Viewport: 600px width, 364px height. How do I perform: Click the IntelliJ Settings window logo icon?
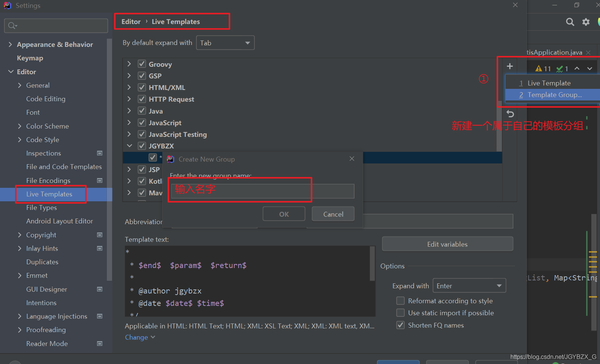point(7,5)
